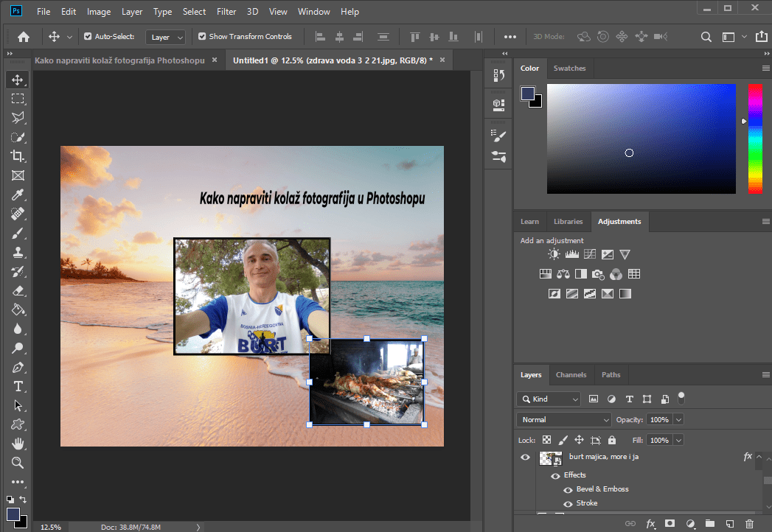Select the Horizontal Type tool
Viewport: 772px width, 532px height.
[18, 386]
